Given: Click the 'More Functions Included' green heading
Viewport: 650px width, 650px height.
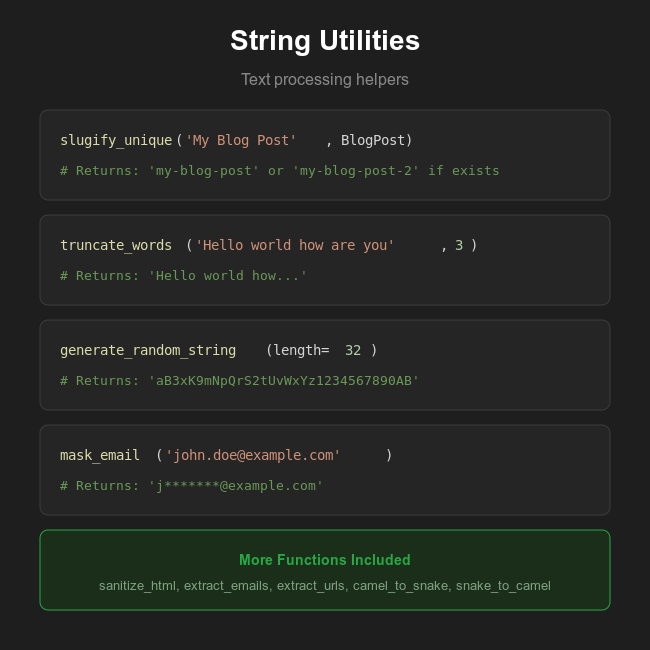Looking at the screenshot, I should click(x=325, y=560).
